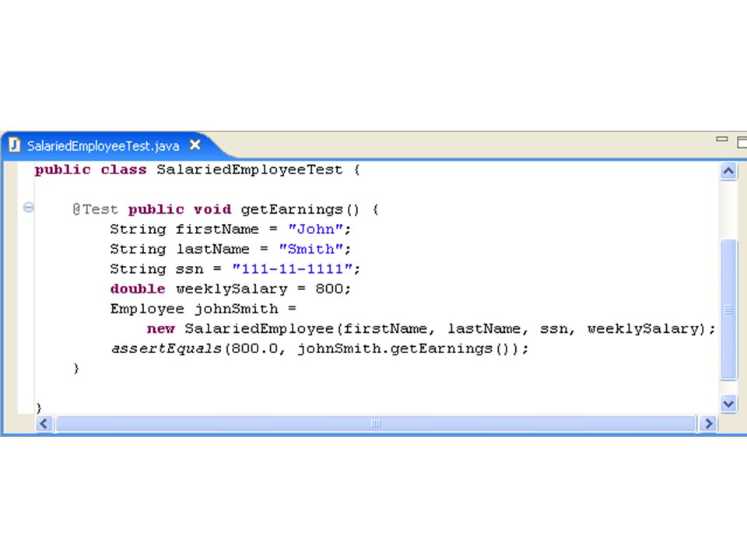The width and height of the screenshot is (747, 560).
Task: Minimize the editor pane
Action: coord(722,139)
